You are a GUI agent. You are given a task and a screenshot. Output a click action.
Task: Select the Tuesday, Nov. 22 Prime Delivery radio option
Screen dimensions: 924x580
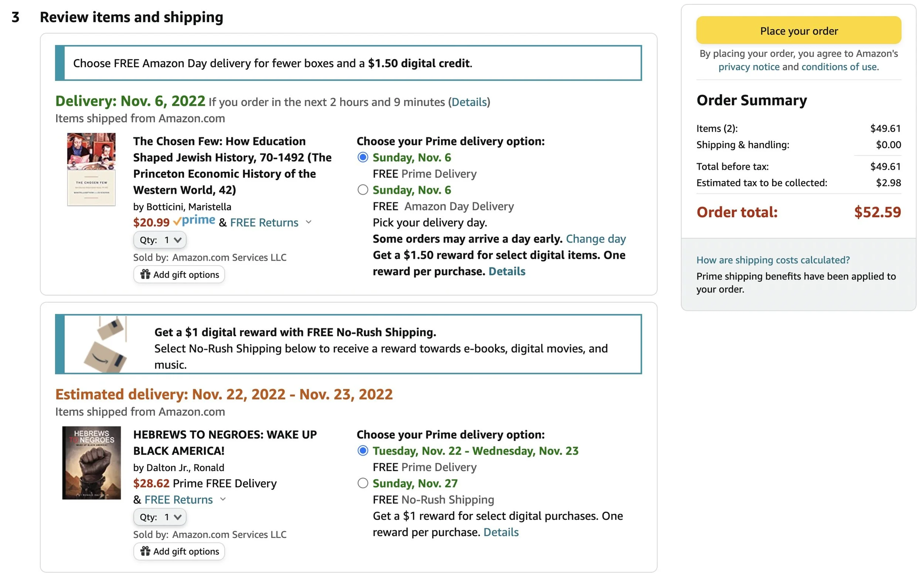click(x=363, y=450)
